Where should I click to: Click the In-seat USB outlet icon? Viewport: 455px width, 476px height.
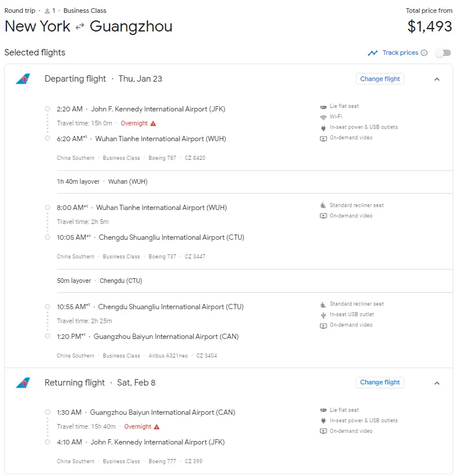[323, 315]
